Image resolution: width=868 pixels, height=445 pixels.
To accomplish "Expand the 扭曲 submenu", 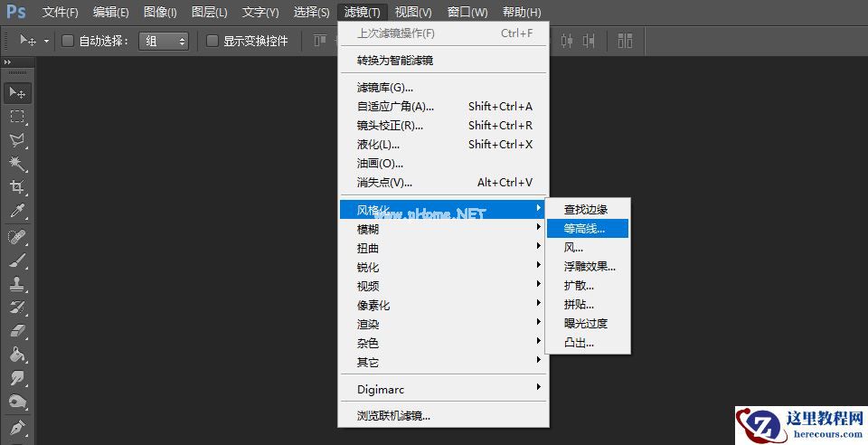I will pyautogui.click(x=443, y=248).
